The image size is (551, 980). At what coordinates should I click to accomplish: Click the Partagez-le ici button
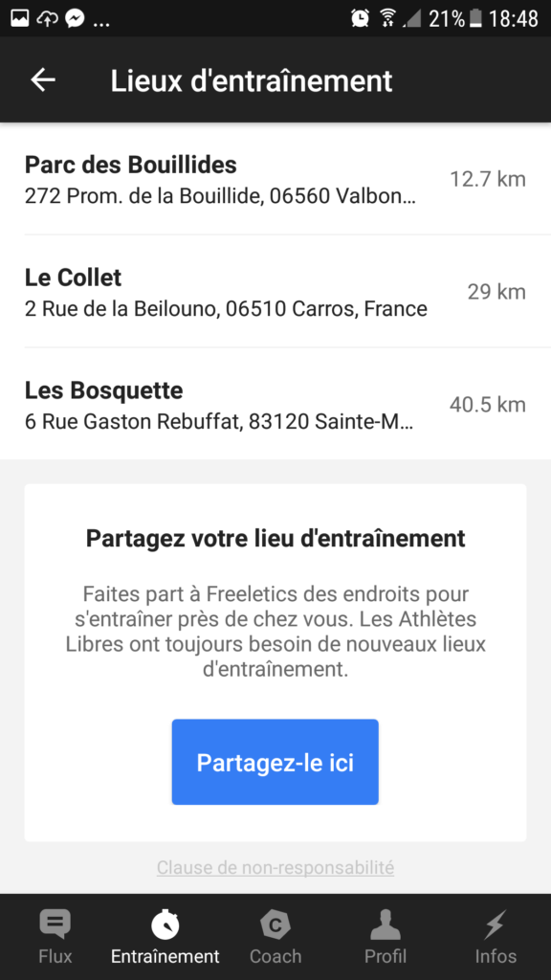pos(275,762)
